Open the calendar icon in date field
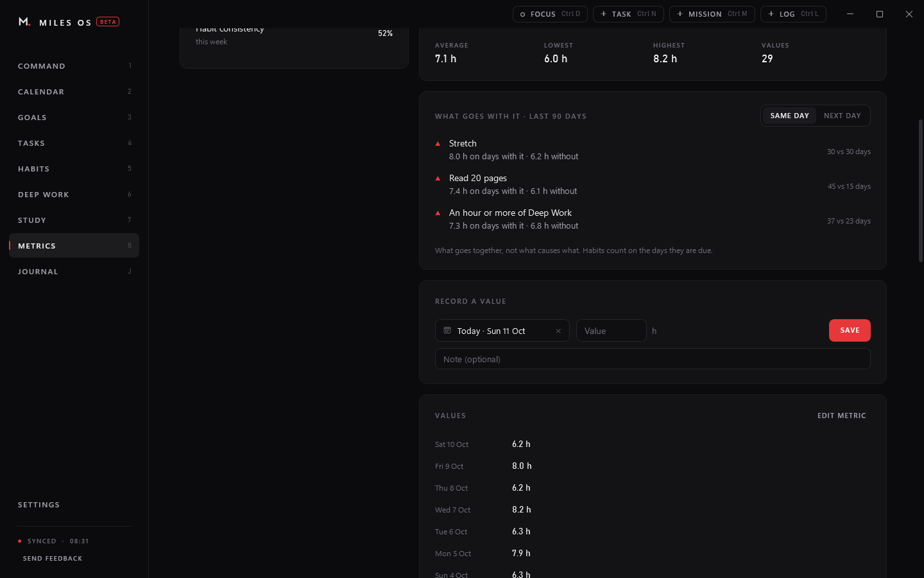This screenshot has height=578, width=924. click(447, 331)
